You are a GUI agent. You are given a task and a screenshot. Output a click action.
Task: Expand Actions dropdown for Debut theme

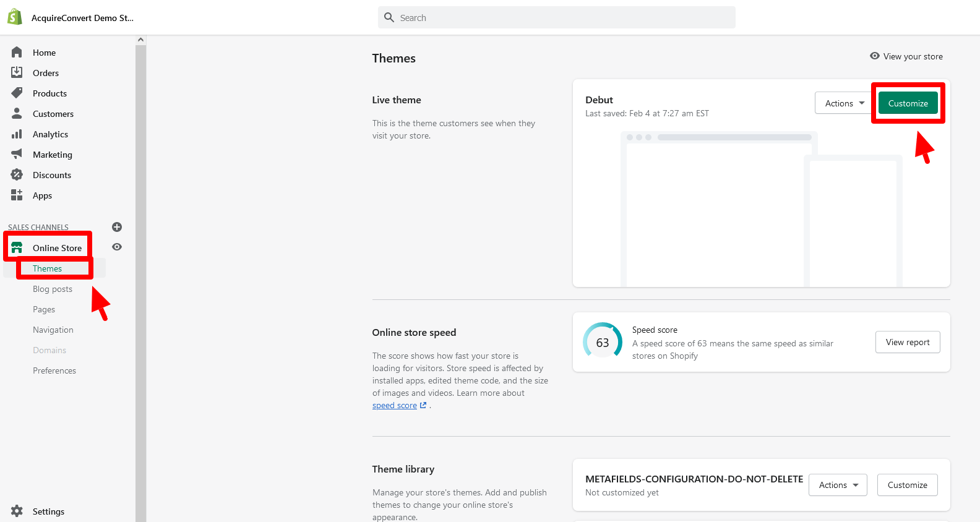(x=845, y=103)
